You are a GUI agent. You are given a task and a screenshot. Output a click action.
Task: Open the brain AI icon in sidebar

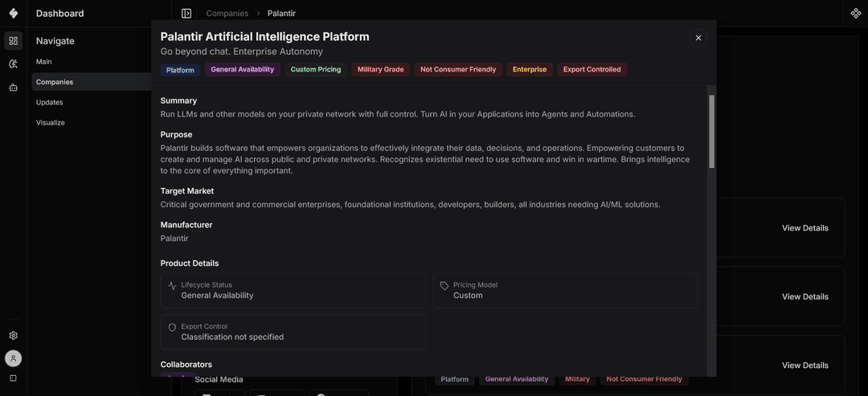coord(14,64)
